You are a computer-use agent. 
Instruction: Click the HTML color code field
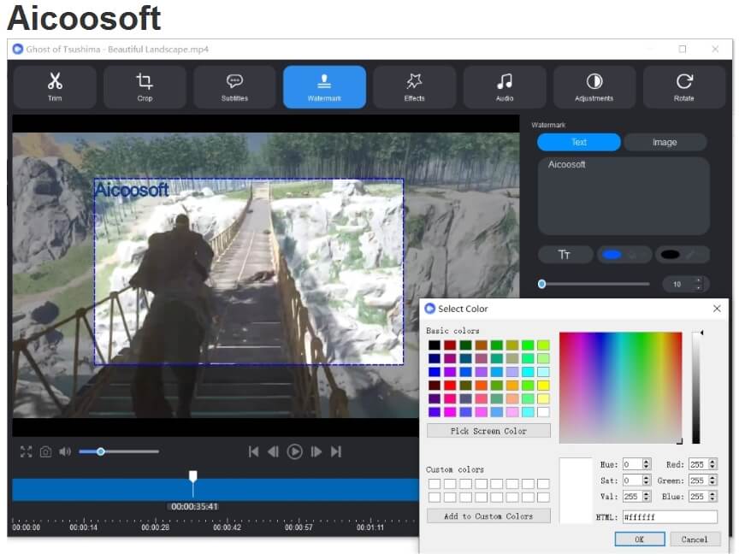point(670,517)
